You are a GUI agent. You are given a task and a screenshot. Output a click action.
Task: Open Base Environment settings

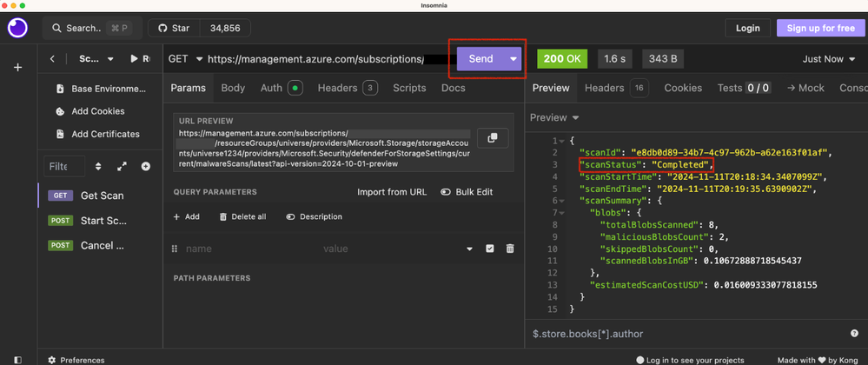point(102,89)
